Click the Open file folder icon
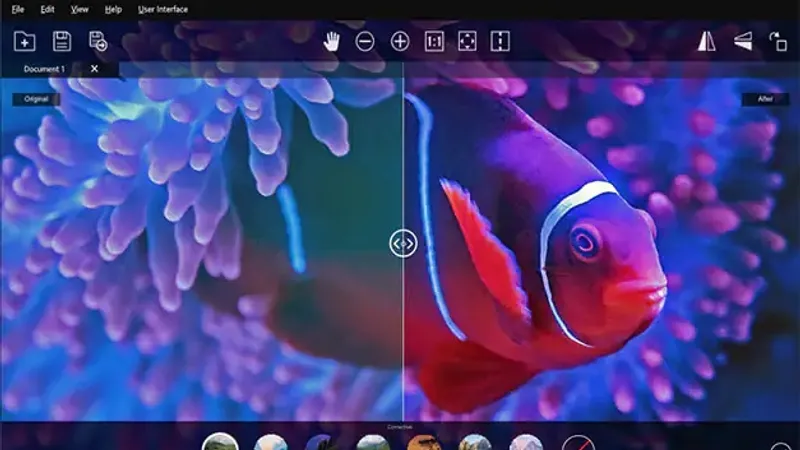The width and height of the screenshot is (800, 450). click(25, 41)
